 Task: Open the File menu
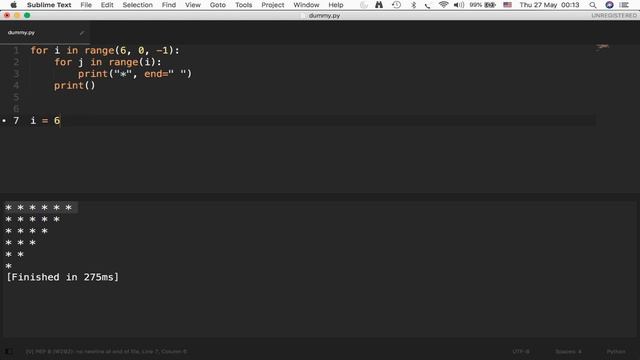86,5
